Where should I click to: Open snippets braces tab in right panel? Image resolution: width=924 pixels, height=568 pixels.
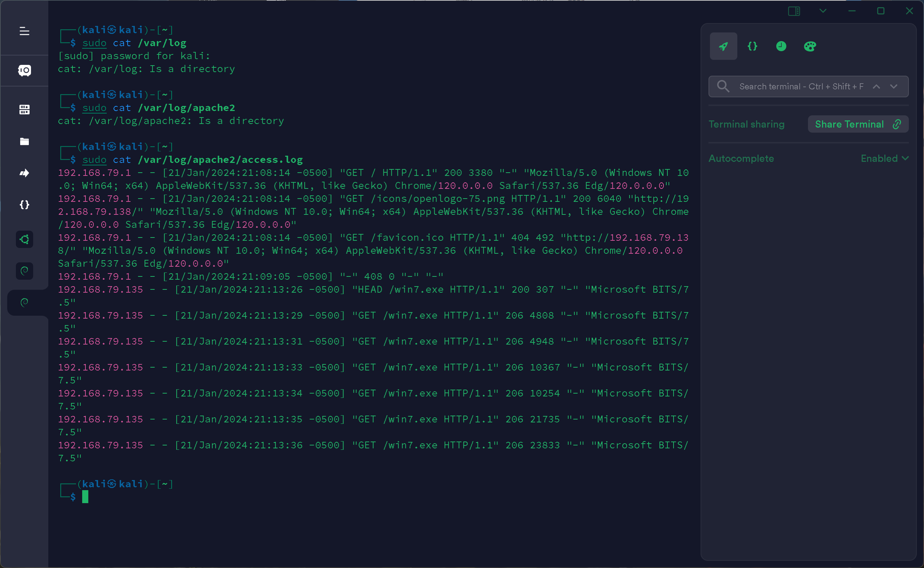pyautogui.click(x=752, y=46)
